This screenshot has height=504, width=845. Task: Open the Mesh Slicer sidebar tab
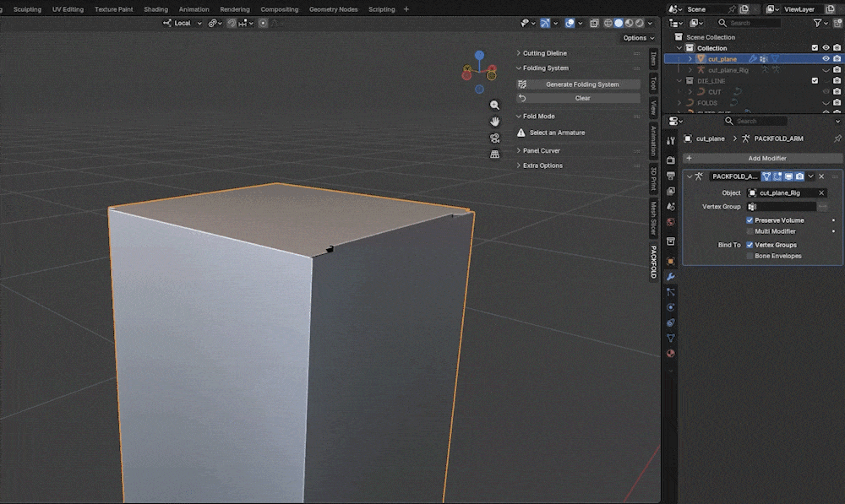click(x=653, y=219)
